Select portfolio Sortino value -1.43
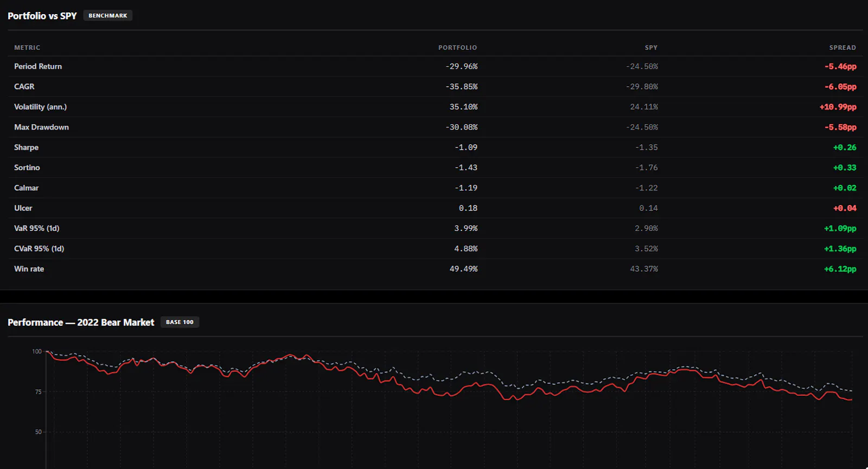 coord(466,168)
